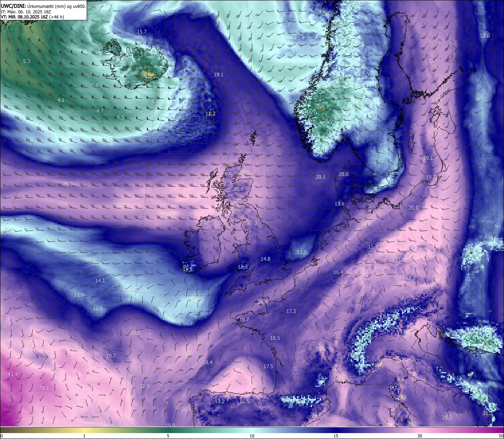Click the 4.1 value on the map
This screenshot has width=504, height=439.
(61, 100)
